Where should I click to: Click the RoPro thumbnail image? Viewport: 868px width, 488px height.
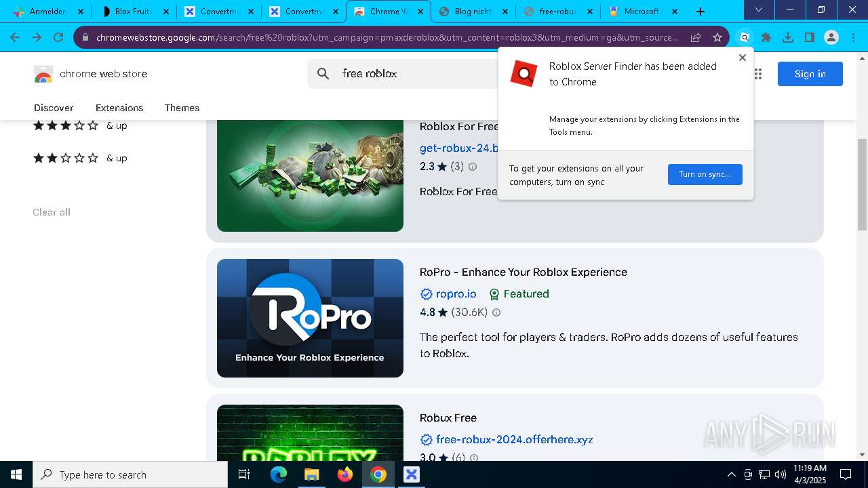(x=310, y=318)
